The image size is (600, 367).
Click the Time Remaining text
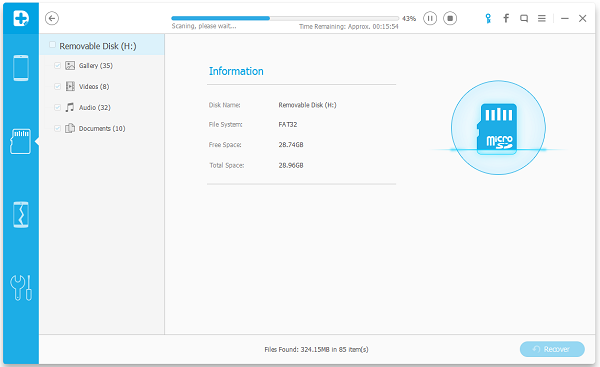point(349,26)
